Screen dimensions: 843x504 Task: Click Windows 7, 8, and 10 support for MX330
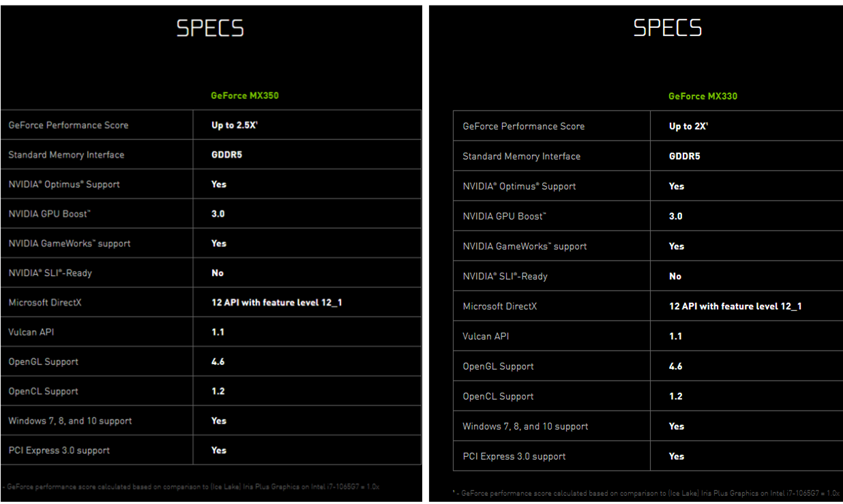tap(525, 426)
